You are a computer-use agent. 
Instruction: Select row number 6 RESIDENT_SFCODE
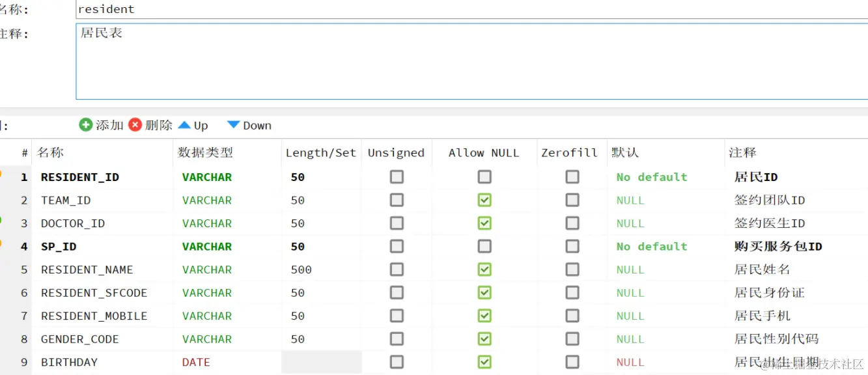coord(24,293)
